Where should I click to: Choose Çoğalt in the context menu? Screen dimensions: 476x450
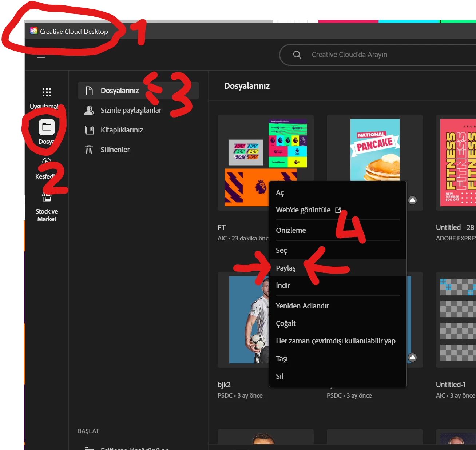pyautogui.click(x=338, y=323)
